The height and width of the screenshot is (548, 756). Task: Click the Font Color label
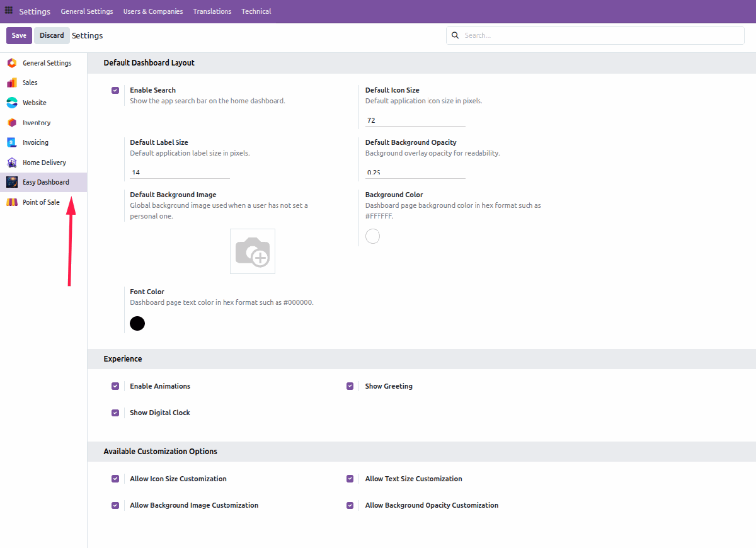(x=147, y=292)
